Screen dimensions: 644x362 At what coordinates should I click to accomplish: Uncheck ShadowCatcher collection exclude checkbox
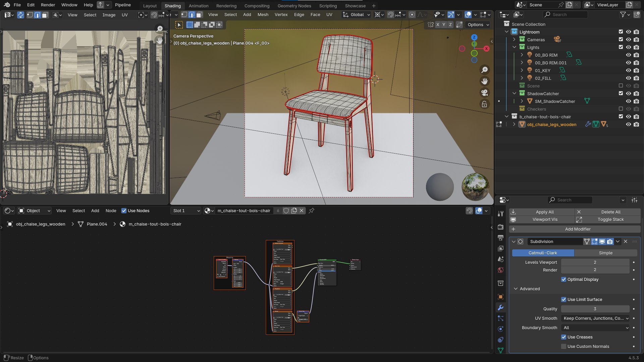pyautogui.click(x=621, y=94)
